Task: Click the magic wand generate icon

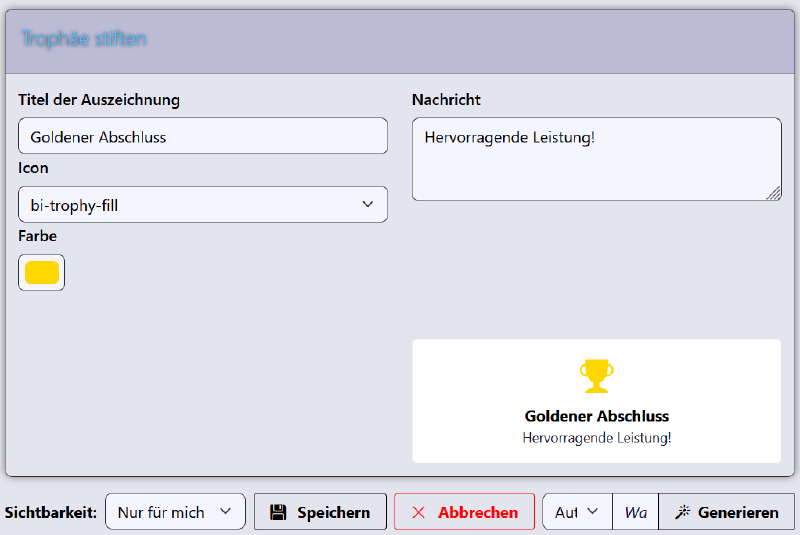Action: click(x=682, y=512)
